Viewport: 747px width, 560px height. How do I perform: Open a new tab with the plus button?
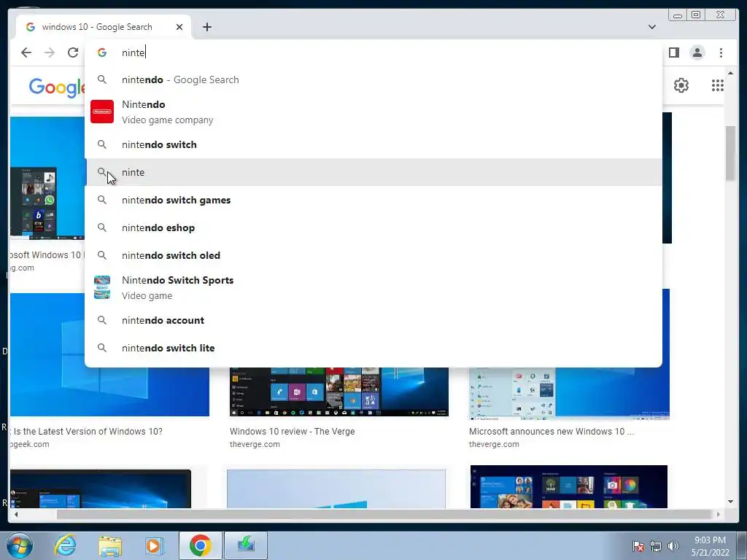tap(206, 27)
